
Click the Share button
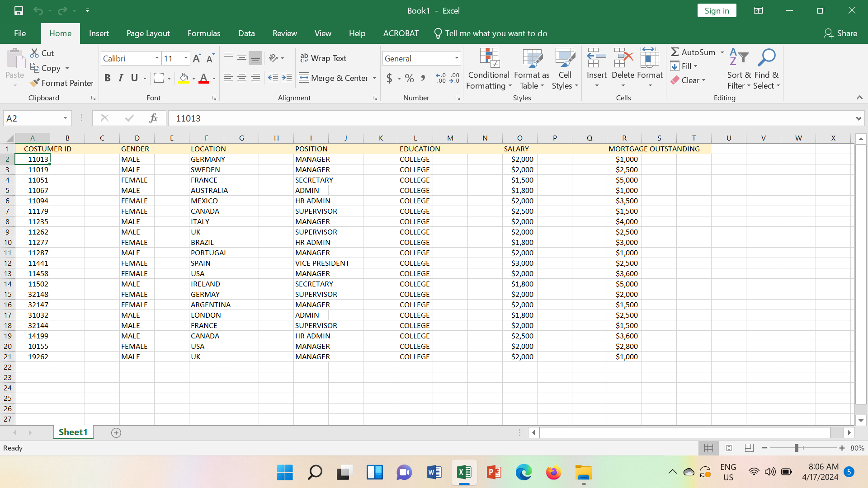840,33
